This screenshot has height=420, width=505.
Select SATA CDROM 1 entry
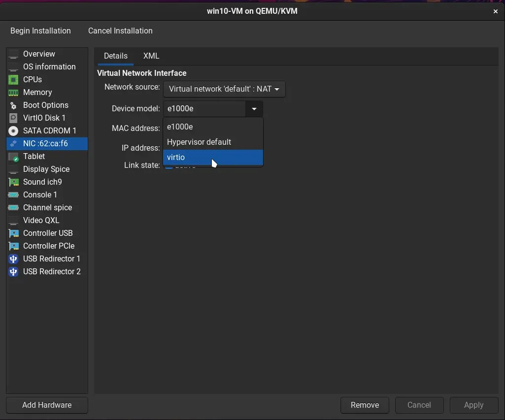coord(47,130)
